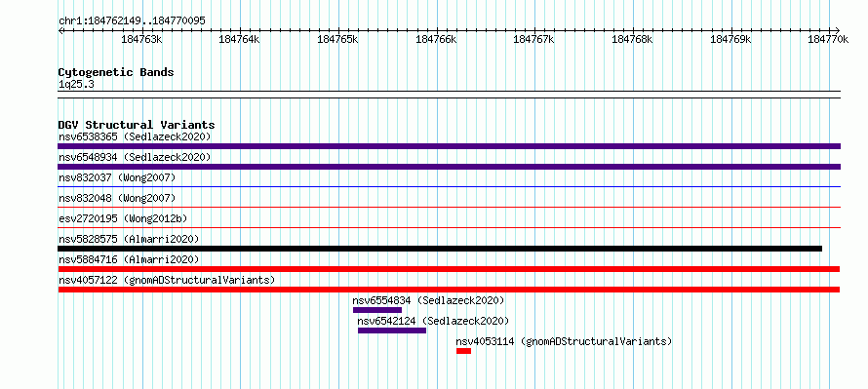Click ruler position 184768k
This screenshot has width=868, height=389.
click(x=632, y=39)
